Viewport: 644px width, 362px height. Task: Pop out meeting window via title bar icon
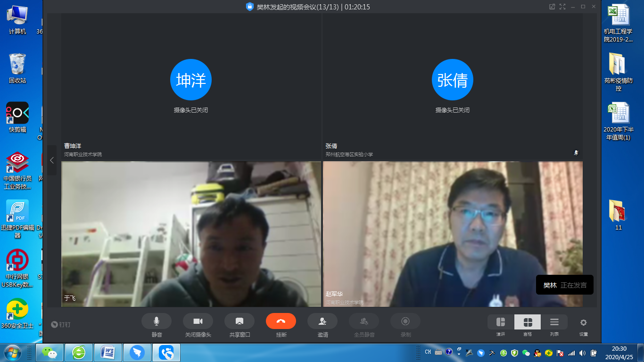[x=552, y=7]
